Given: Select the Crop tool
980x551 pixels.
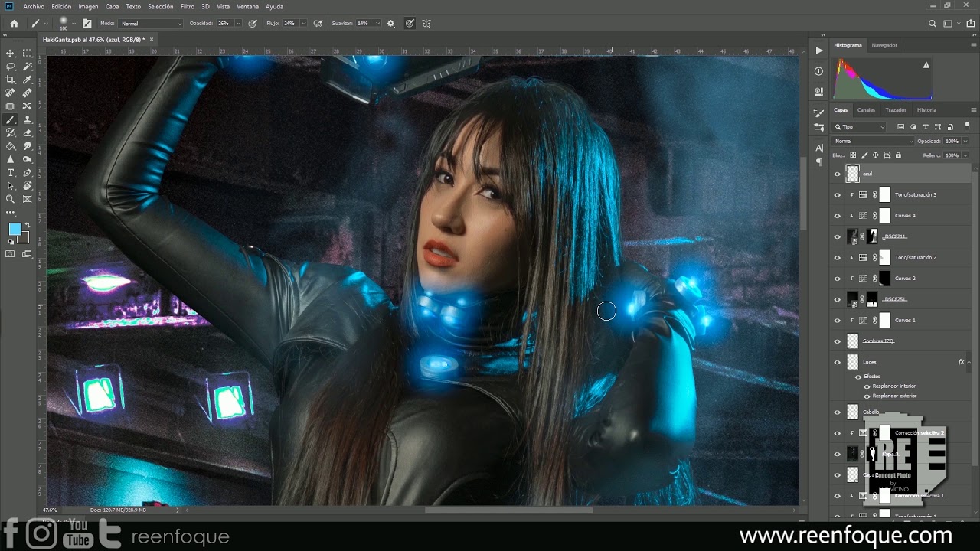Looking at the screenshot, I should (x=11, y=80).
